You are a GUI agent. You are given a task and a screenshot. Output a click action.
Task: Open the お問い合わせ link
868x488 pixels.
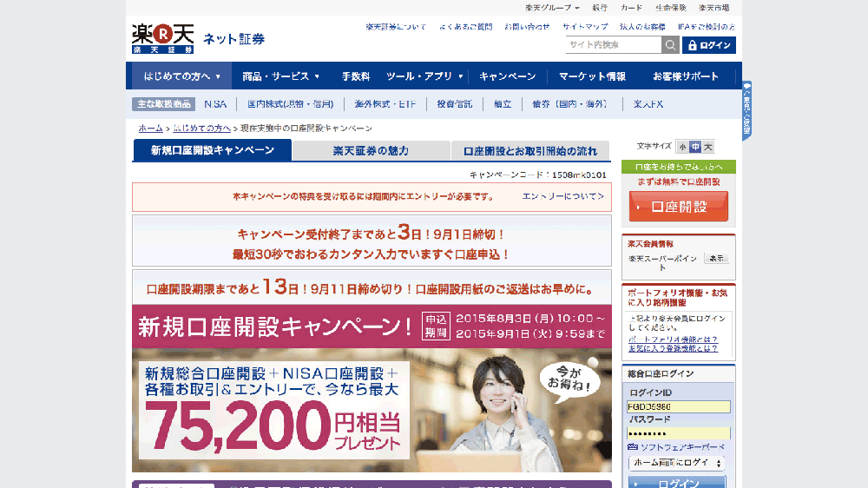coord(527,27)
